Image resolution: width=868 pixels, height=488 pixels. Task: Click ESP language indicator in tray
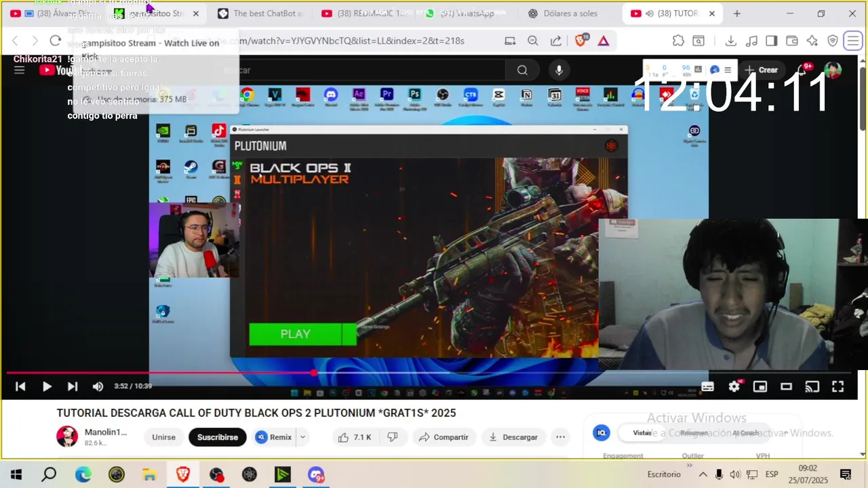tap(772, 474)
